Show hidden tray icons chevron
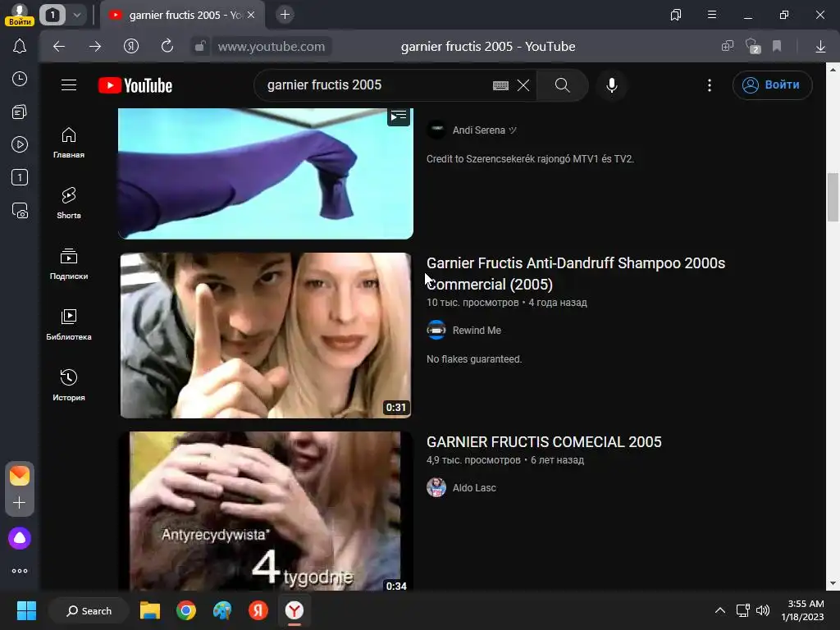Screen dimensions: 840x630 (x=720, y=610)
